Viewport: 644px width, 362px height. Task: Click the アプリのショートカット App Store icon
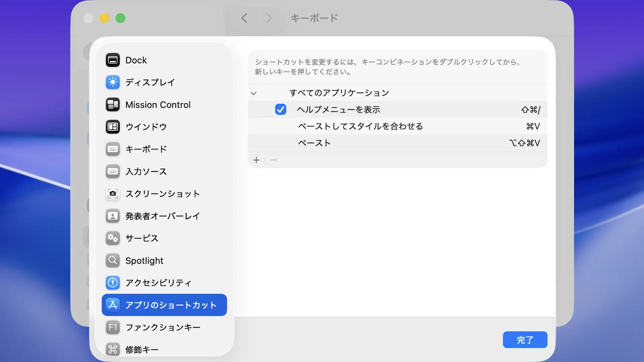pyautogui.click(x=113, y=305)
